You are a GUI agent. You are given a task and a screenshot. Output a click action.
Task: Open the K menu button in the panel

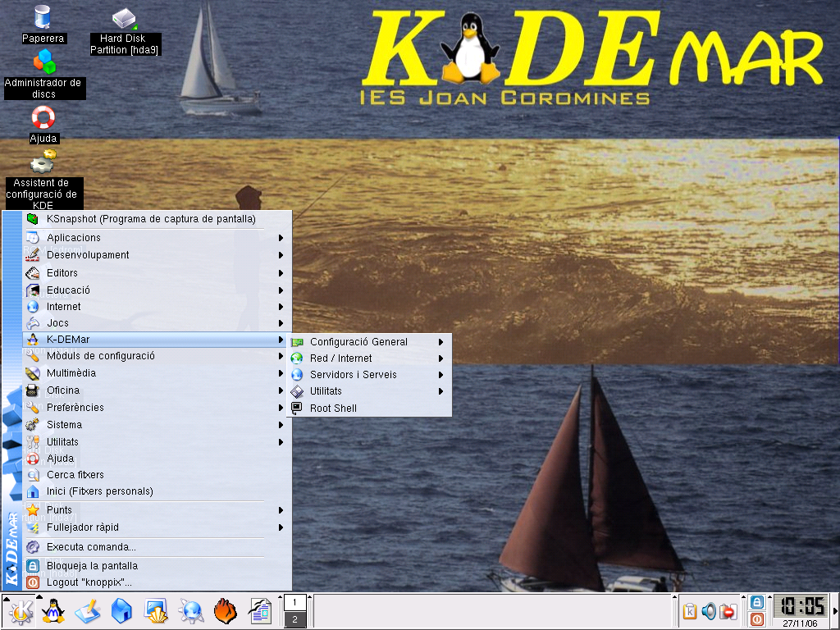[21, 611]
